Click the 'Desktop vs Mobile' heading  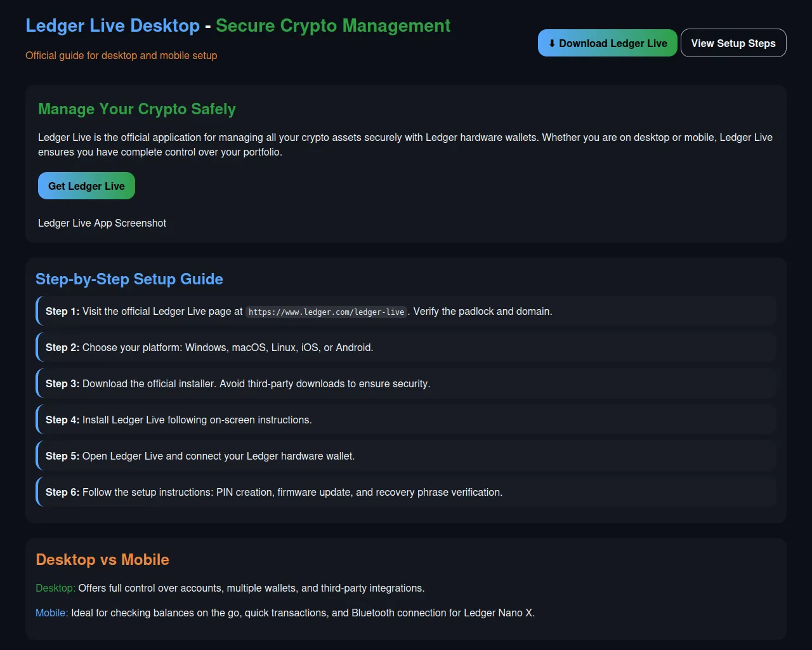click(x=102, y=560)
